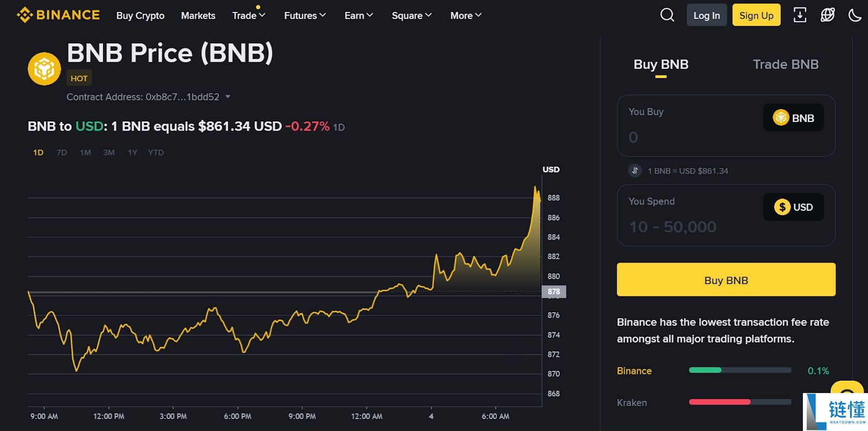The height and width of the screenshot is (431, 868).
Task: Click the BNB Price (BNB) heading
Action: (170, 53)
